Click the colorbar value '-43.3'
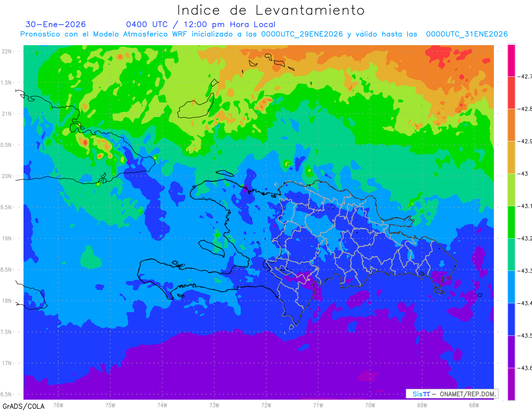 tap(526, 270)
